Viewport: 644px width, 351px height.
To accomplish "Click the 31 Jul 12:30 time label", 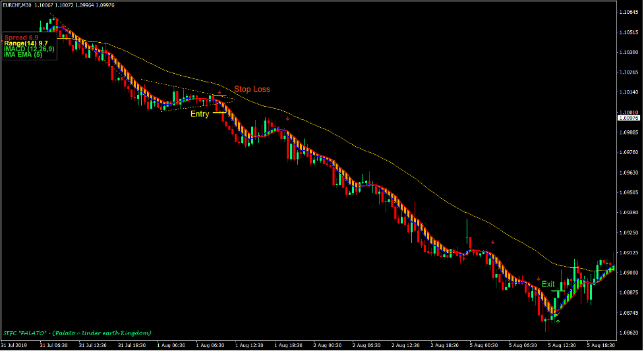I will 93,345.
